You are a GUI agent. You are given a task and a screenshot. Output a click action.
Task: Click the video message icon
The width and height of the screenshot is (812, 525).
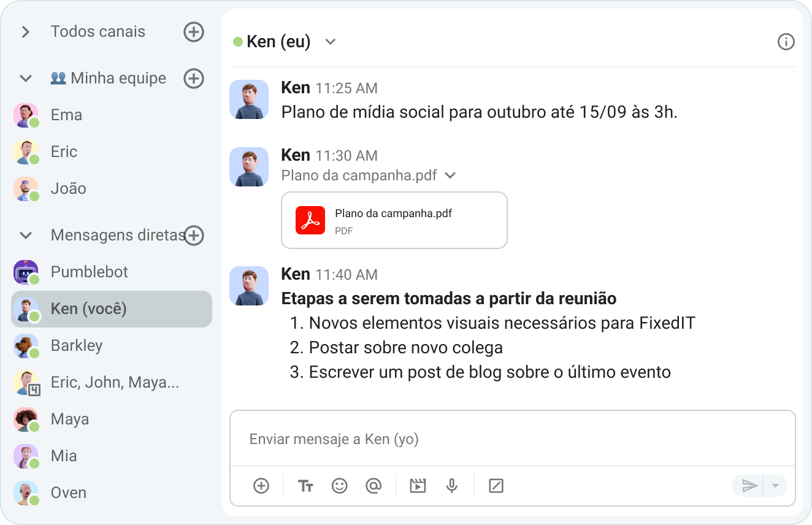(418, 485)
